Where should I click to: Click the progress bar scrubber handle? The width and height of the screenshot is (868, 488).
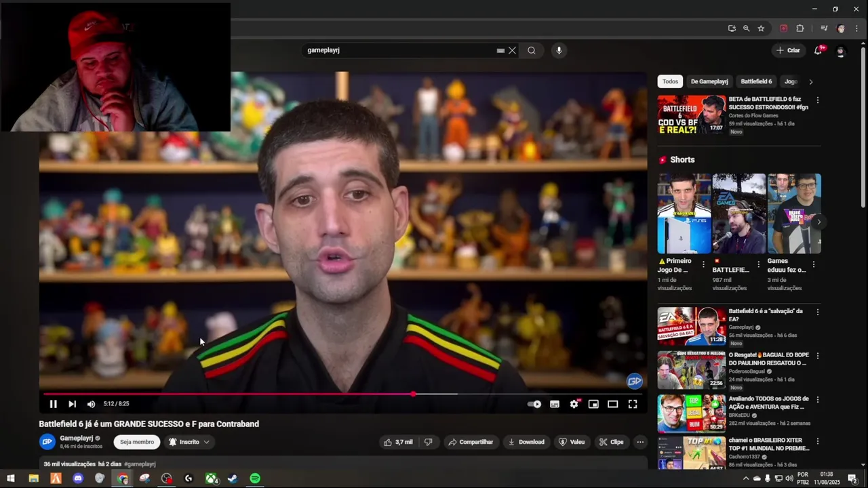[x=413, y=394]
